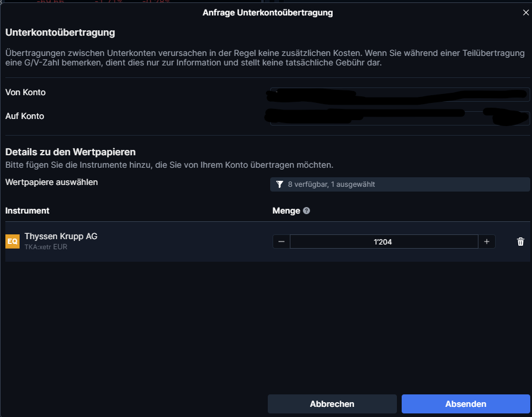The image size is (532, 417).
Task: Click the Auf Konto label
Action: pyautogui.click(x=25, y=116)
